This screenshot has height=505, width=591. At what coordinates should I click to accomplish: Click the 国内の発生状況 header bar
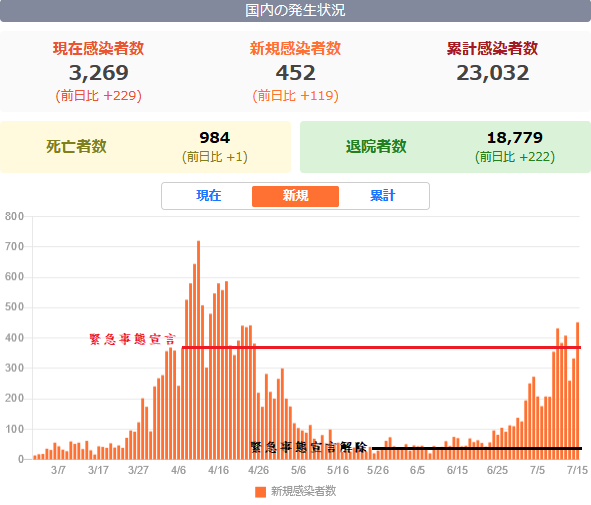pos(296,11)
